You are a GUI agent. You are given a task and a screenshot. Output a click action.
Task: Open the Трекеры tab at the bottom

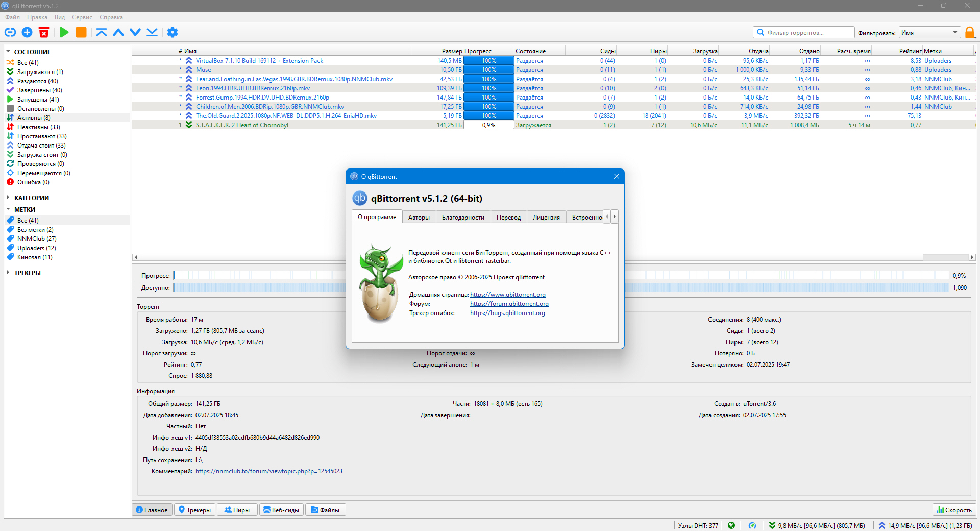click(x=194, y=510)
